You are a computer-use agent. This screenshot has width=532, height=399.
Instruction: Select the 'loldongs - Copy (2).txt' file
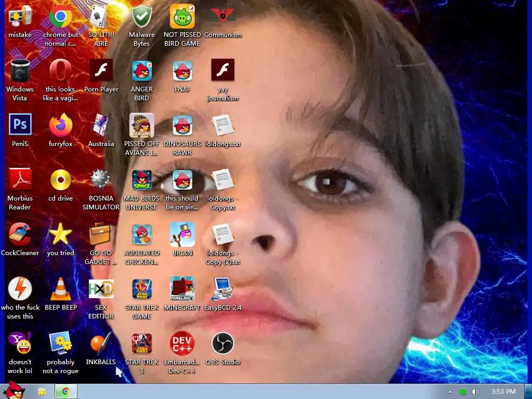(222, 235)
